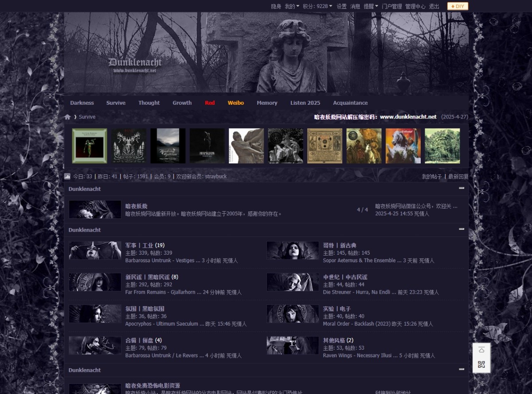Open new member straybuck profile
Viewport: 532px width, 394px height.
tap(216, 177)
